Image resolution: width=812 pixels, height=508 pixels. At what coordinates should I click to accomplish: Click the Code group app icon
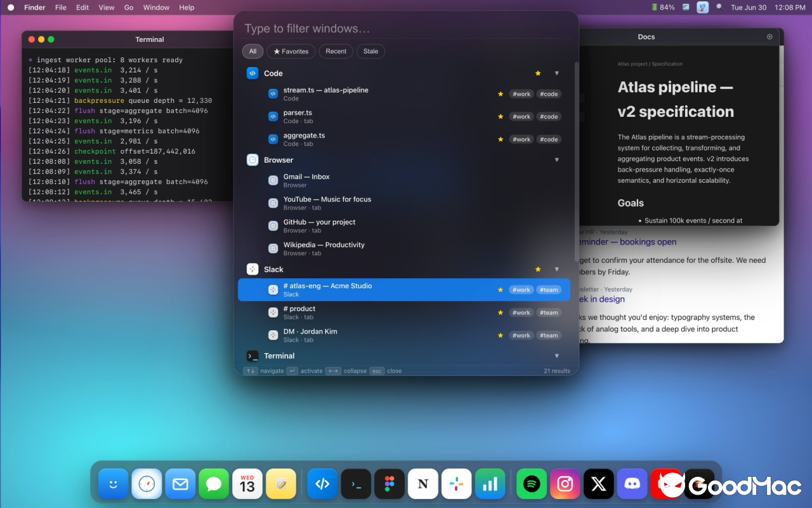[x=252, y=73]
